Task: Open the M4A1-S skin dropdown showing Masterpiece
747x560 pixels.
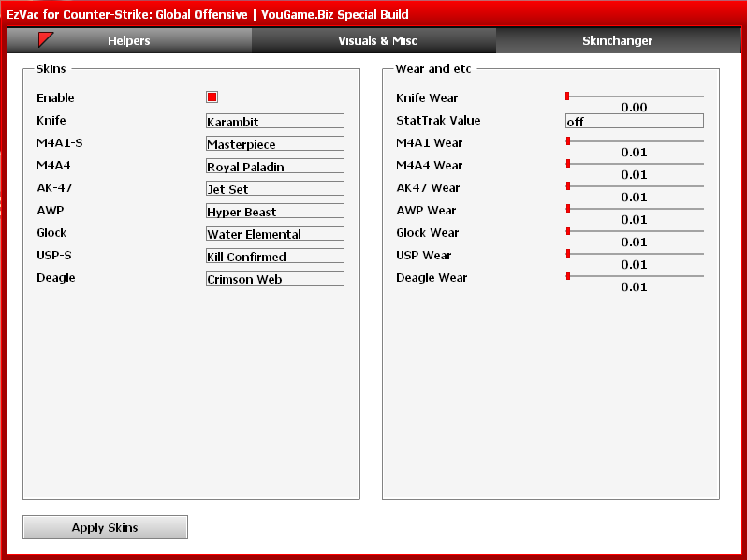Action: click(275, 143)
